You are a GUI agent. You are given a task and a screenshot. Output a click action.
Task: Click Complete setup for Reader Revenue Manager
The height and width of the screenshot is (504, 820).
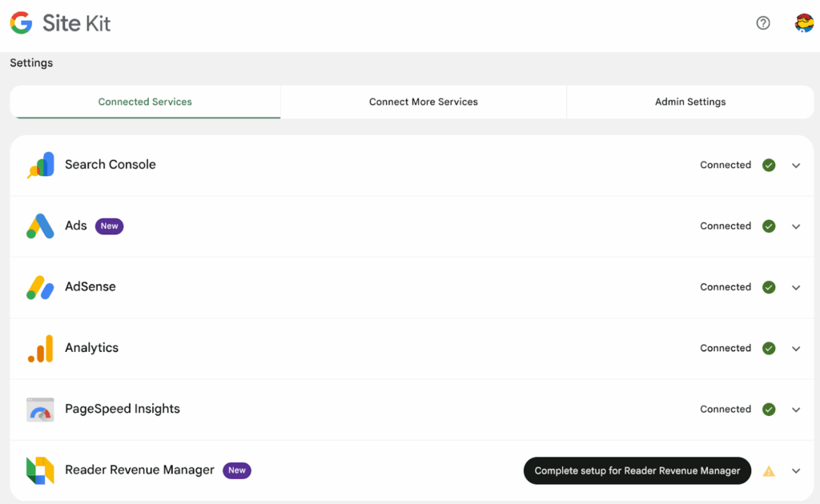pos(637,471)
